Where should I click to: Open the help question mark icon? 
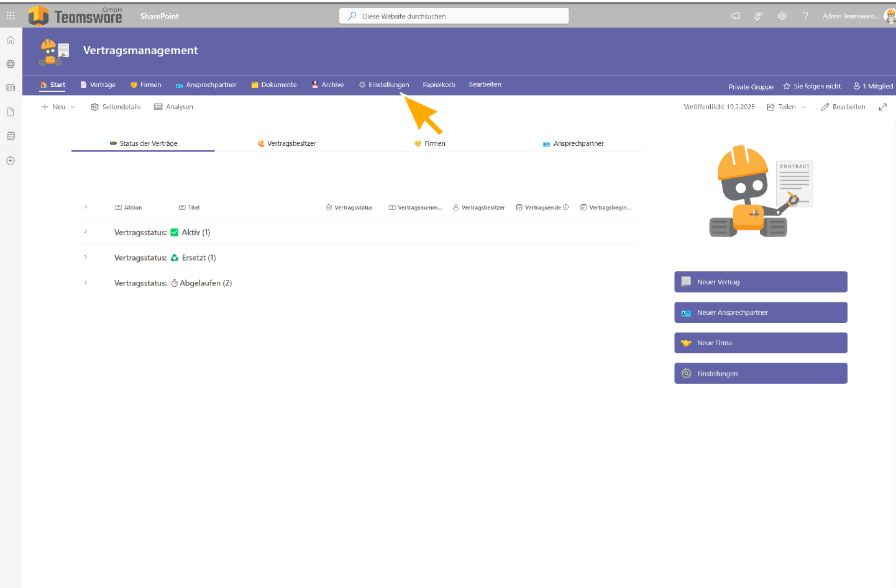[805, 16]
